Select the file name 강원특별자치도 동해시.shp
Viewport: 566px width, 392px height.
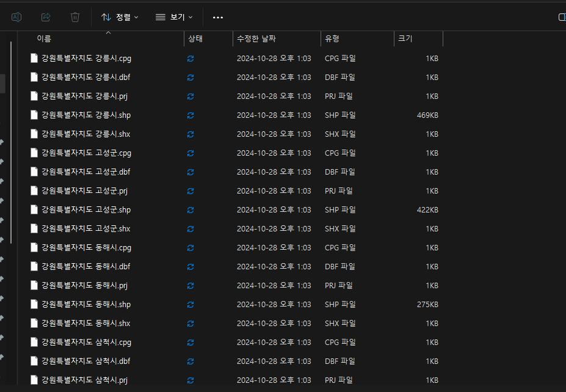point(86,304)
